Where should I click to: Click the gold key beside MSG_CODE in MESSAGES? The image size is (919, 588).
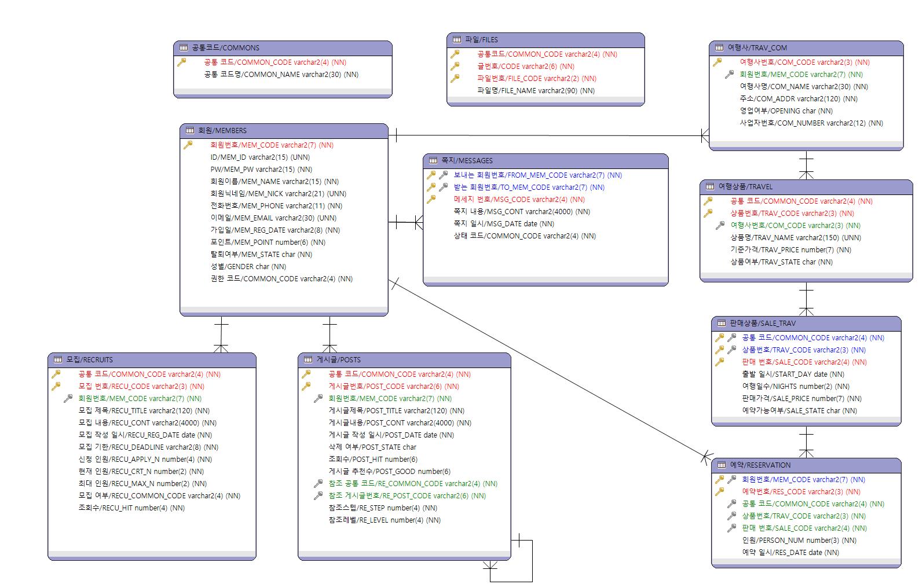click(431, 199)
